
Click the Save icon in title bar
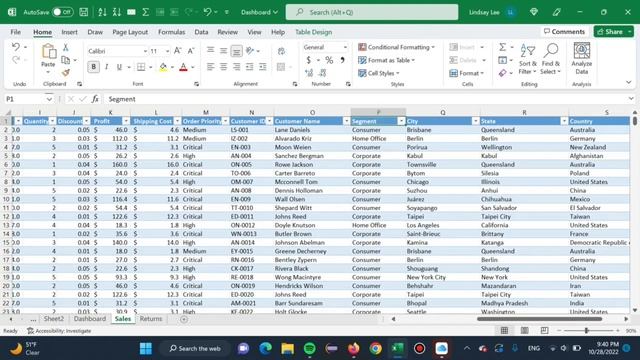(x=84, y=12)
